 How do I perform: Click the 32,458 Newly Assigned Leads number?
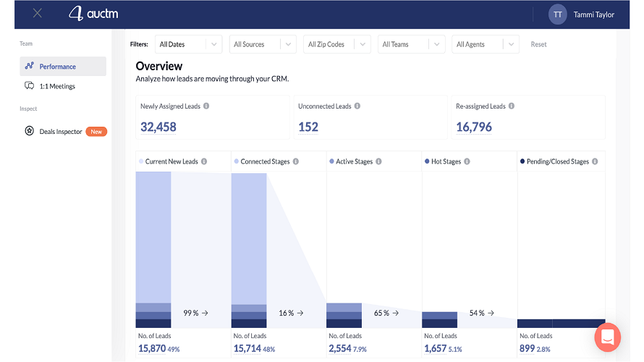coord(158,127)
